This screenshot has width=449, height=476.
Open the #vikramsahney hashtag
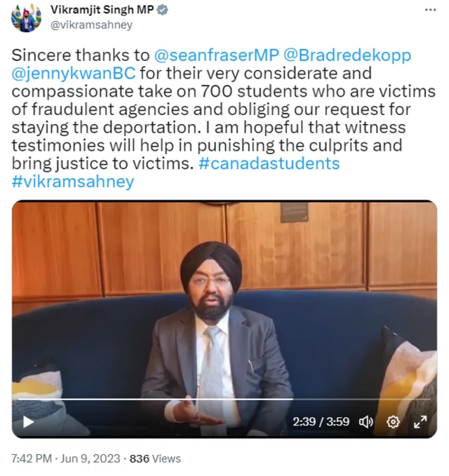[73, 182]
